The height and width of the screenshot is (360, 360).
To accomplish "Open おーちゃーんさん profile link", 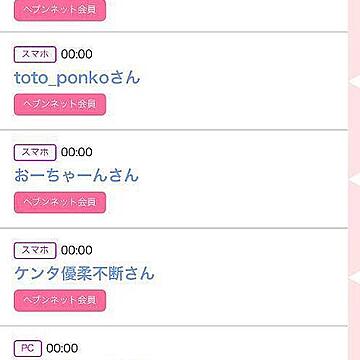I will [76, 176].
